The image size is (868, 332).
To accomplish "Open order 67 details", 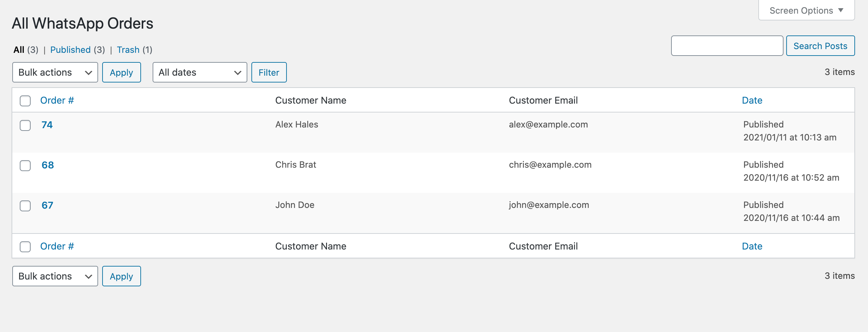I will point(48,206).
